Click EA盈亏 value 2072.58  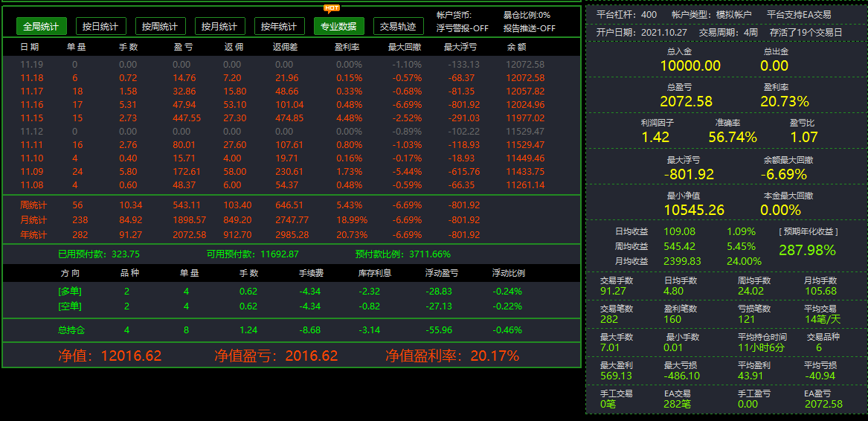click(x=823, y=404)
